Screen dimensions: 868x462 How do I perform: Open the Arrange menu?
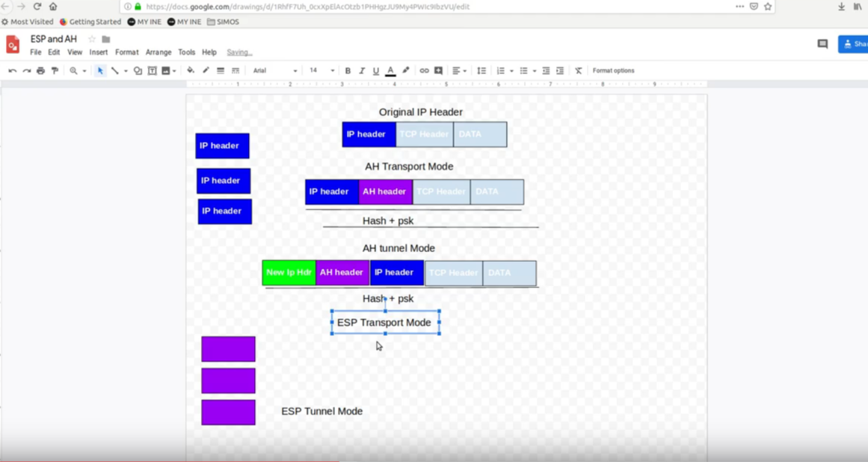point(158,52)
